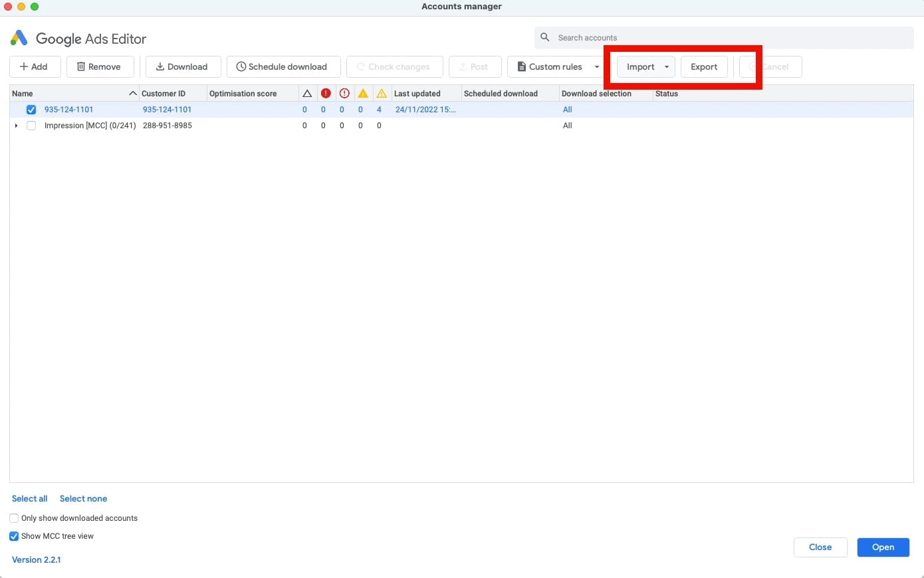Sort by the Last updated column header
This screenshot has width=924, height=578.
(x=417, y=93)
